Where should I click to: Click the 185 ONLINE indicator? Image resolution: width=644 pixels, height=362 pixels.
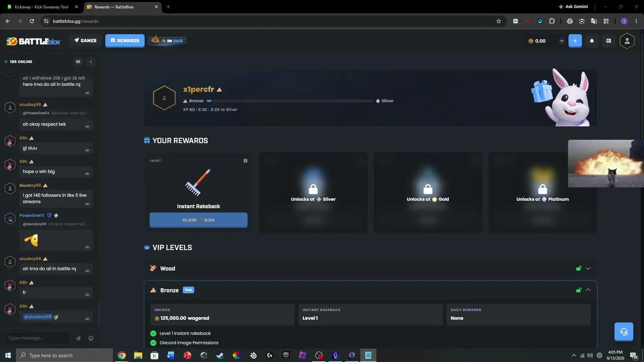(19, 62)
